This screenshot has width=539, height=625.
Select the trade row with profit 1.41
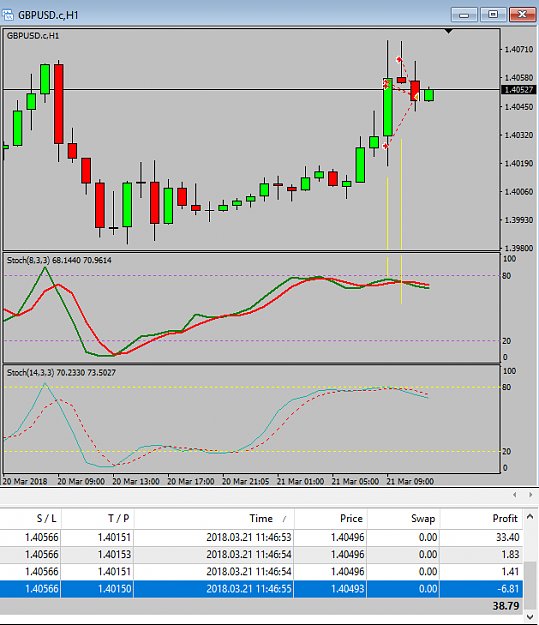[x=262, y=572]
